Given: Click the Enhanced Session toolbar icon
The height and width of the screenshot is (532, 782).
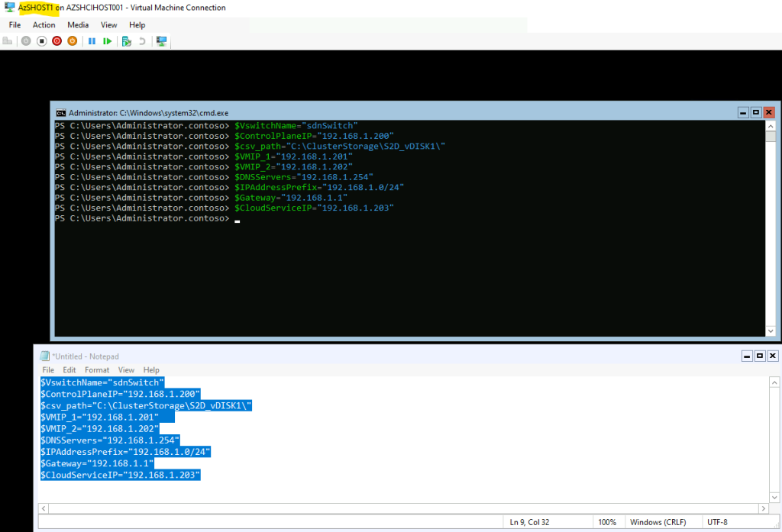Looking at the screenshot, I should tap(162, 41).
